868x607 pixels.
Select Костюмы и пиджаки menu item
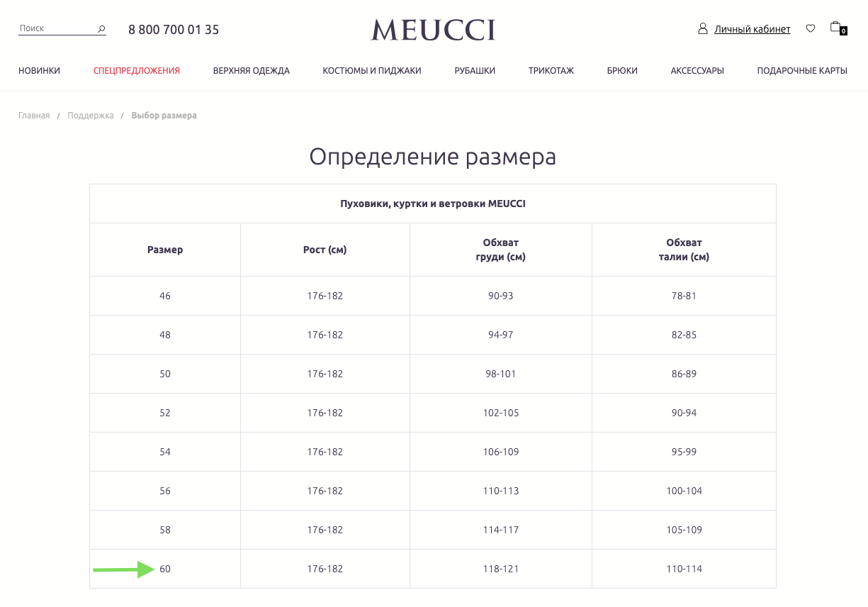(x=372, y=71)
